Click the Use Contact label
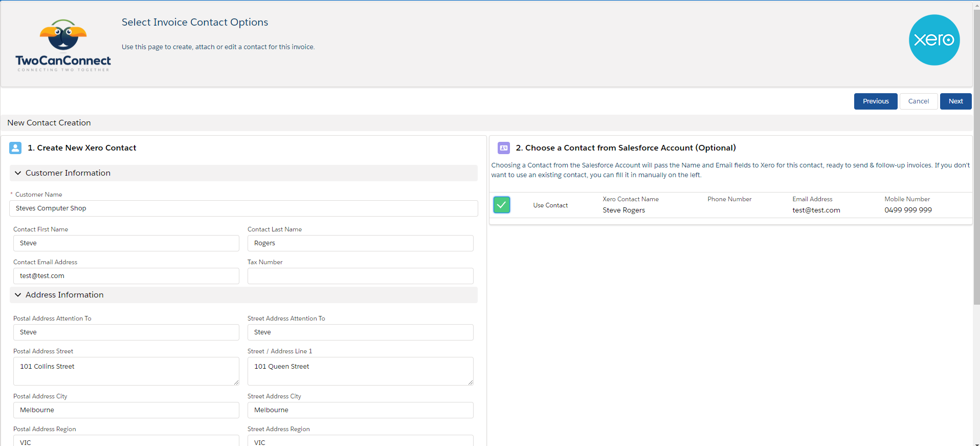This screenshot has height=446, width=980. click(x=550, y=205)
